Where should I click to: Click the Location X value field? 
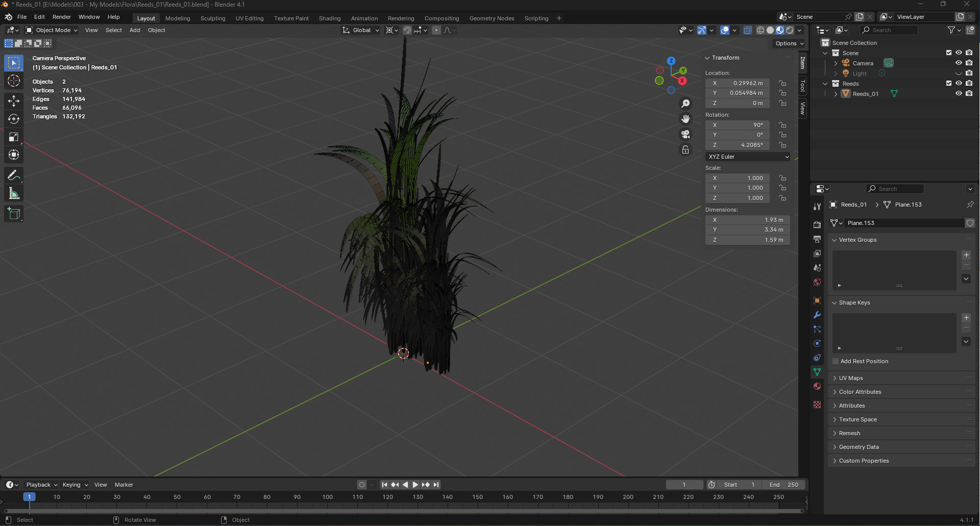pos(738,83)
